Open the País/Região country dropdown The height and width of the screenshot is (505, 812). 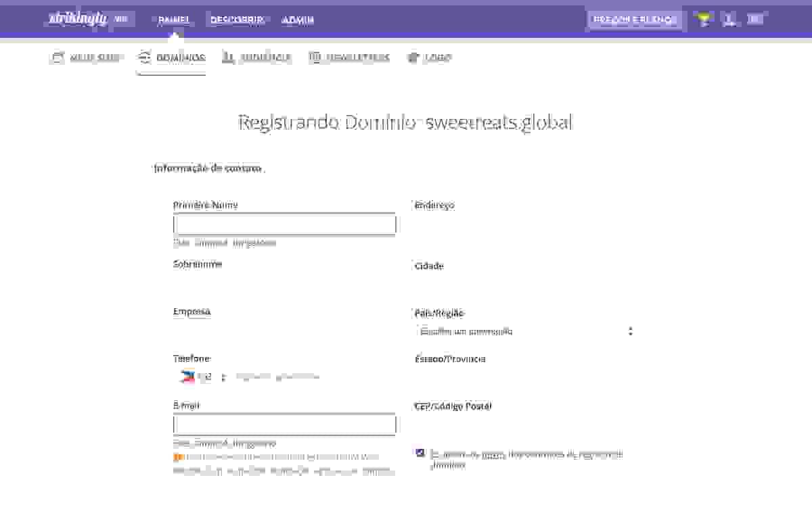(526, 331)
